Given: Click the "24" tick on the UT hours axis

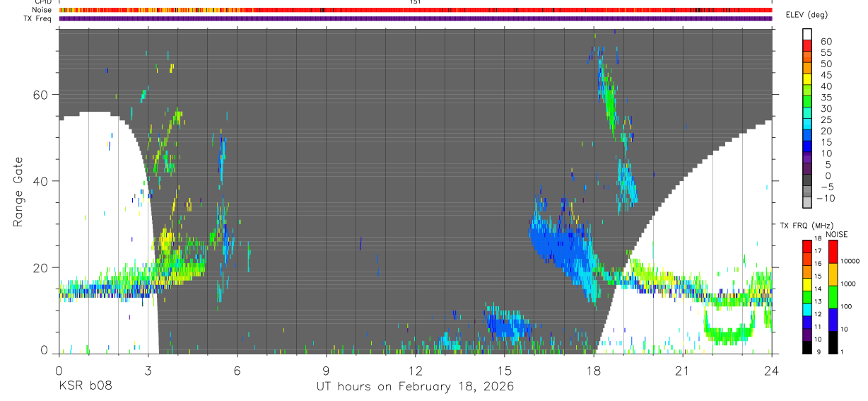Looking at the screenshot, I should tap(771, 371).
